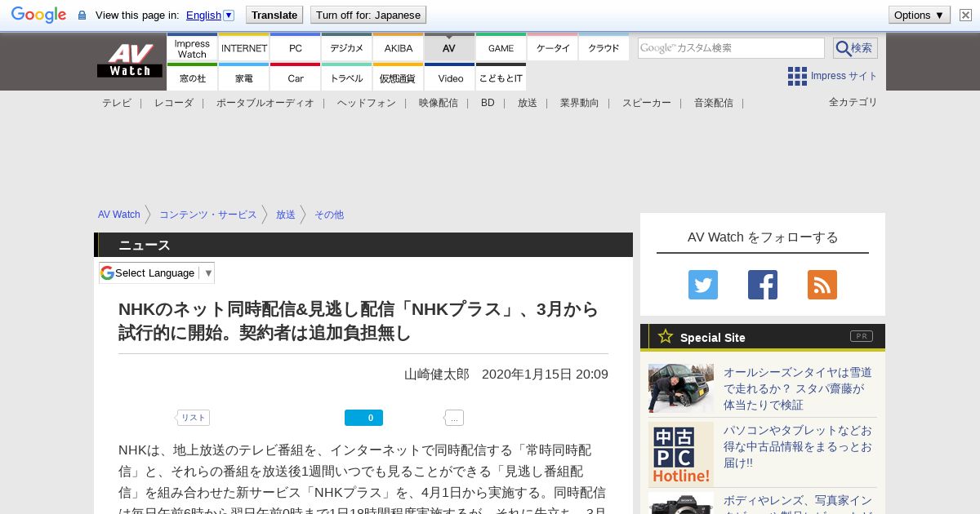Click the Google logo in translate bar
980x514 pixels.
pyautogui.click(x=38, y=15)
